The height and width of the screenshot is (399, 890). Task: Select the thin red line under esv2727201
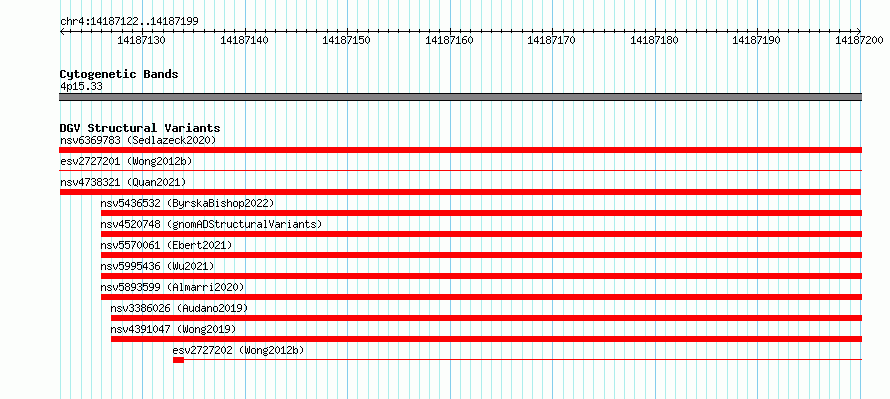[x=460, y=170]
